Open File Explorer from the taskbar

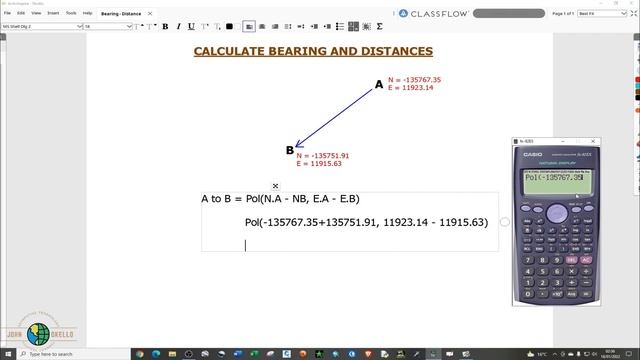click(172, 354)
